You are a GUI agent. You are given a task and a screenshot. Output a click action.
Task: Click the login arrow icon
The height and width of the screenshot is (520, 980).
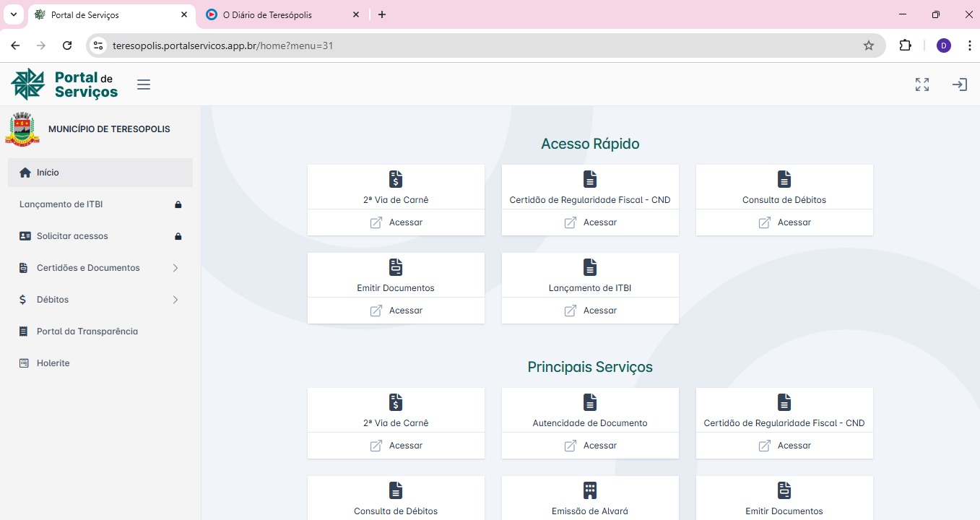pyautogui.click(x=959, y=84)
